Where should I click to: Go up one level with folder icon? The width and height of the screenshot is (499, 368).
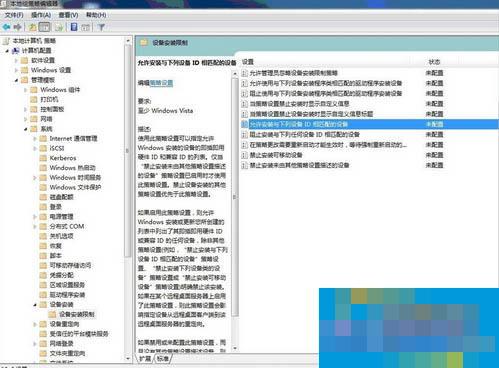click(x=32, y=27)
